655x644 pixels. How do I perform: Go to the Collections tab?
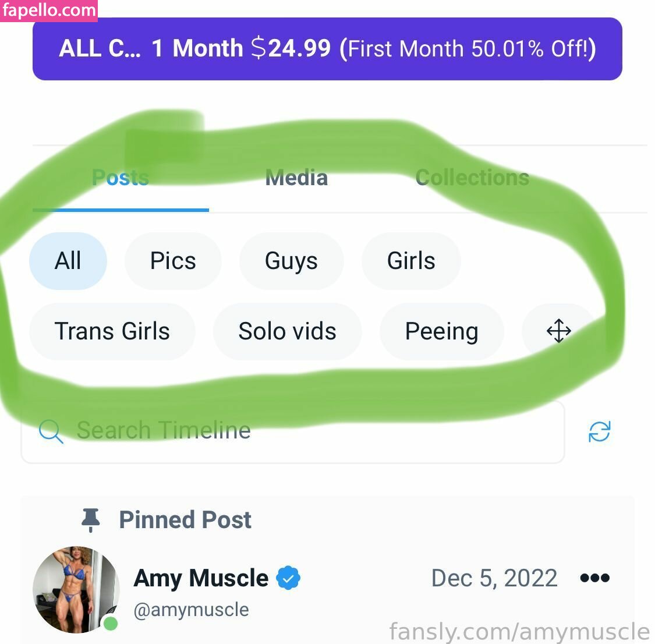(472, 178)
